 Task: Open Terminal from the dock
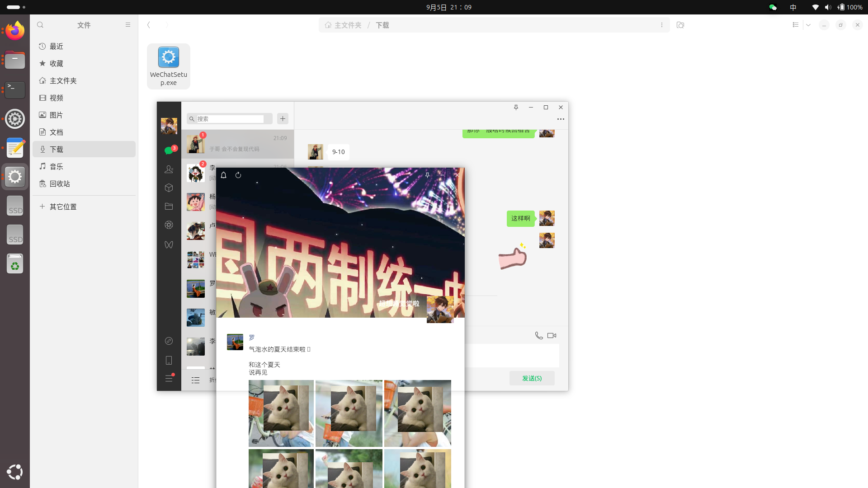pyautogui.click(x=15, y=90)
